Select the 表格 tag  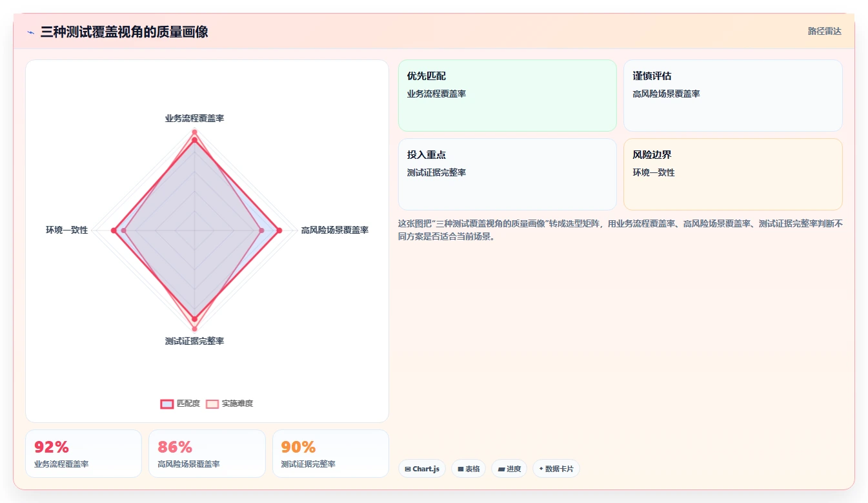(469, 469)
